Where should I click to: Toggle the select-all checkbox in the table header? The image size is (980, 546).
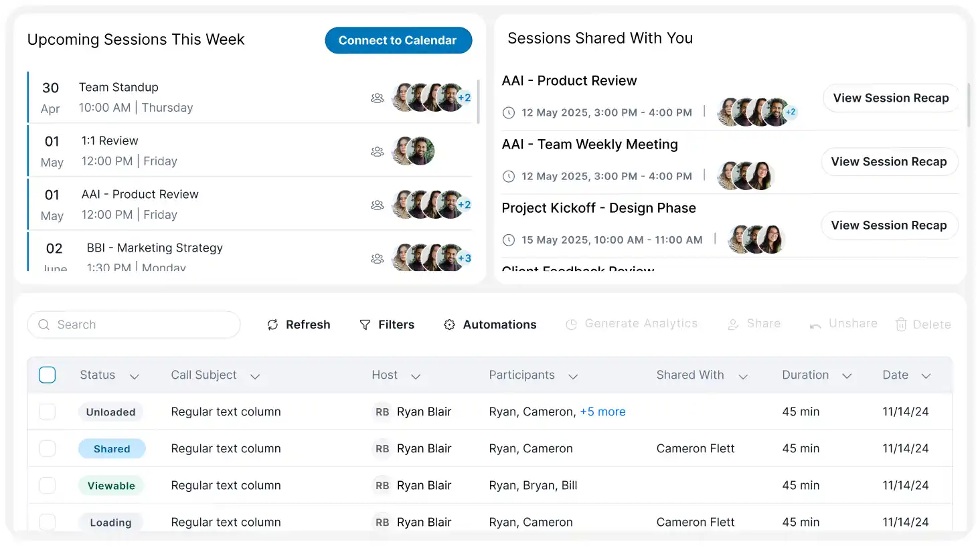(48, 375)
